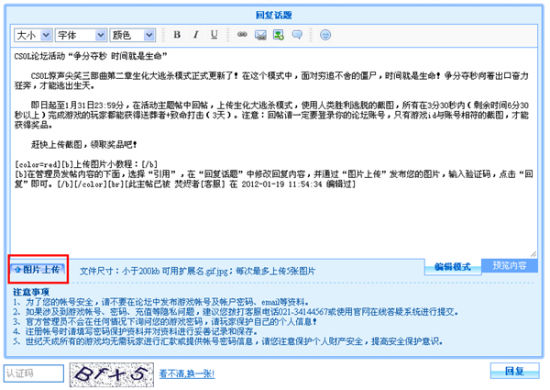Image resolution: width=550 pixels, height=390 pixels.
Task: Click the reply text line 赶快上传截图,领取奖品吧!
Action: [84, 144]
